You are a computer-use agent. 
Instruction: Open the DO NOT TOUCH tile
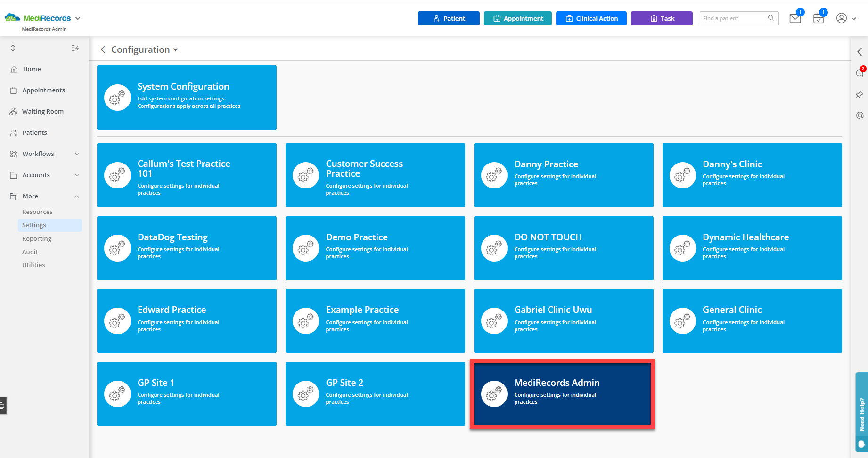pos(564,248)
